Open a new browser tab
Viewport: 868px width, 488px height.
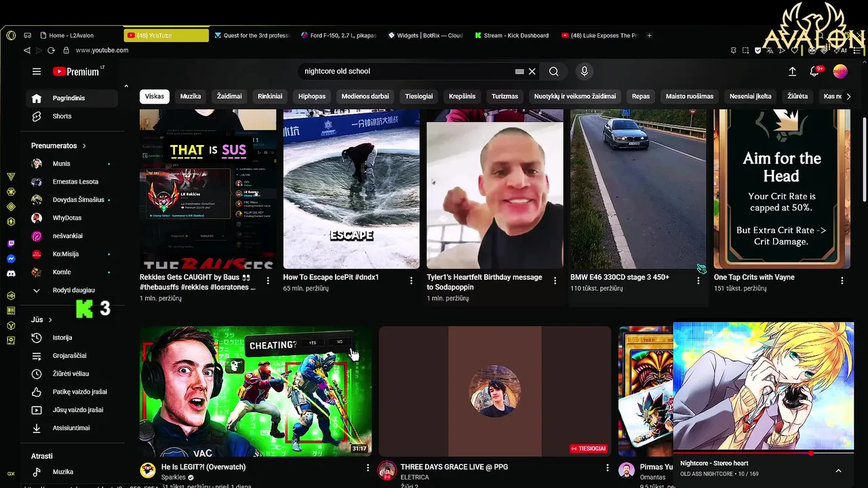click(x=649, y=35)
